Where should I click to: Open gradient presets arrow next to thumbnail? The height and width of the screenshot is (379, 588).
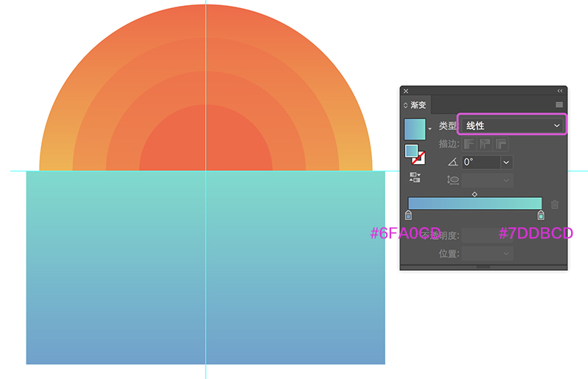430,130
